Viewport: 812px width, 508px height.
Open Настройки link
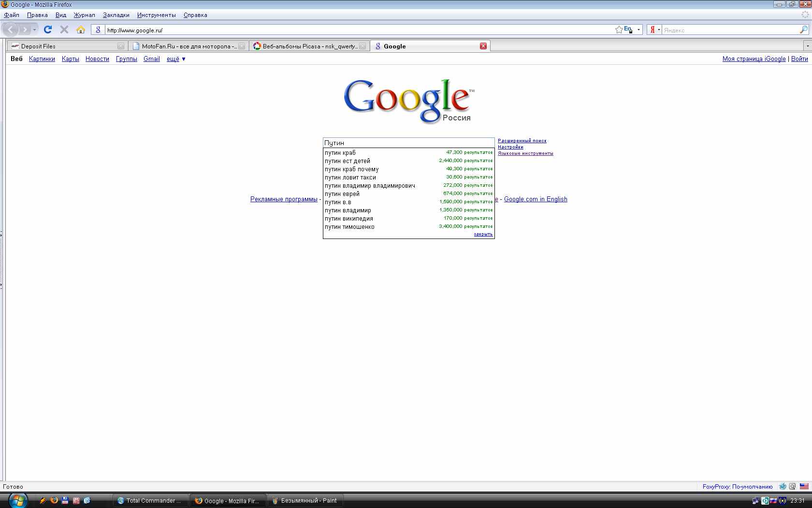pos(510,147)
